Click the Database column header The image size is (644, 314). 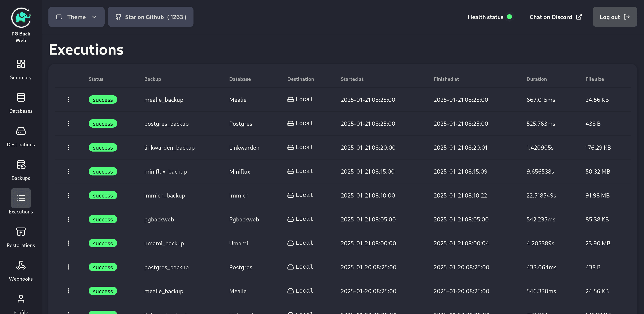click(240, 79)
